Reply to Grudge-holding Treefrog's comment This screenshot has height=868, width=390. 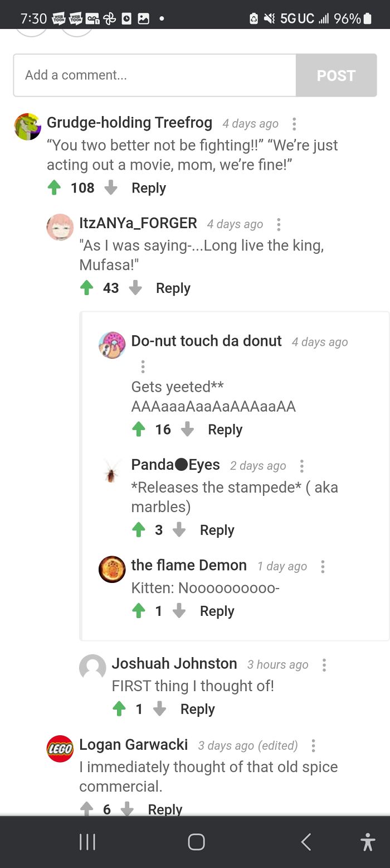[148, 188]
